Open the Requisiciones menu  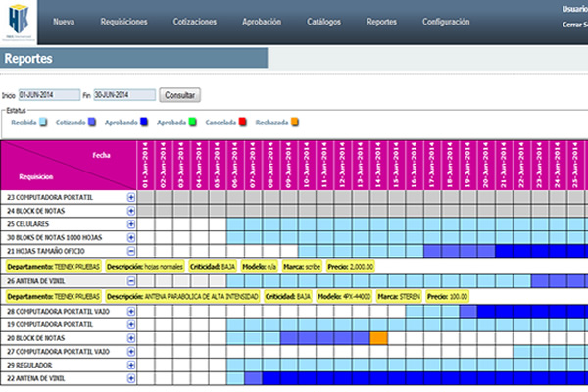124,21
